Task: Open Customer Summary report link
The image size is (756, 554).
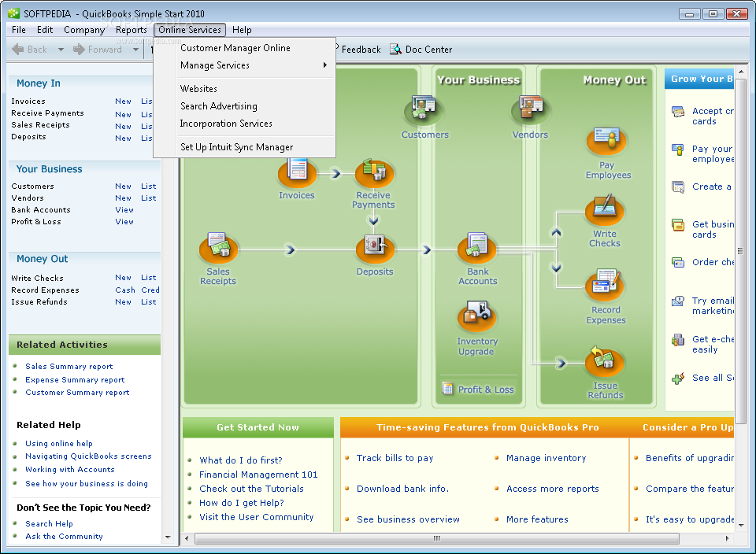Action: pos(77,392)
